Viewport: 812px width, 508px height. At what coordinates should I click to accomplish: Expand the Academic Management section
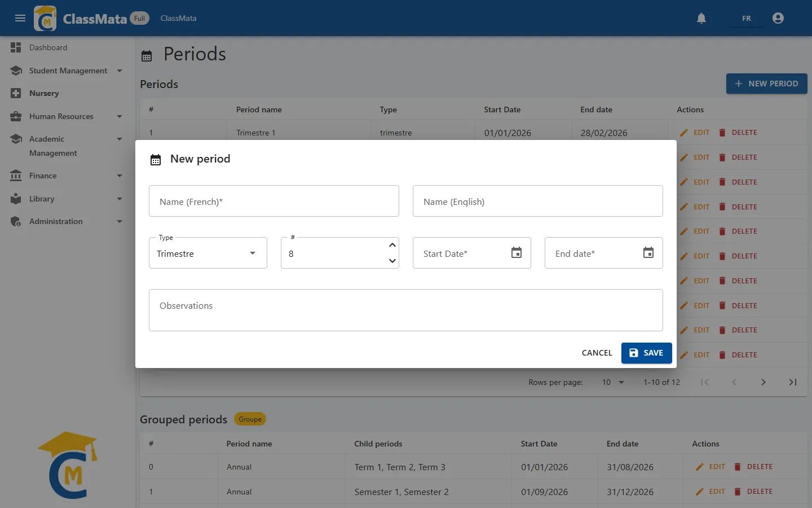pos(120,139)
